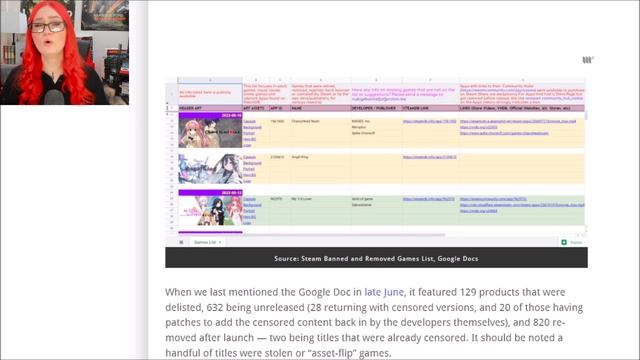
Task: Open the Capsule link in the green-shaded row
Action: (249, 199)
